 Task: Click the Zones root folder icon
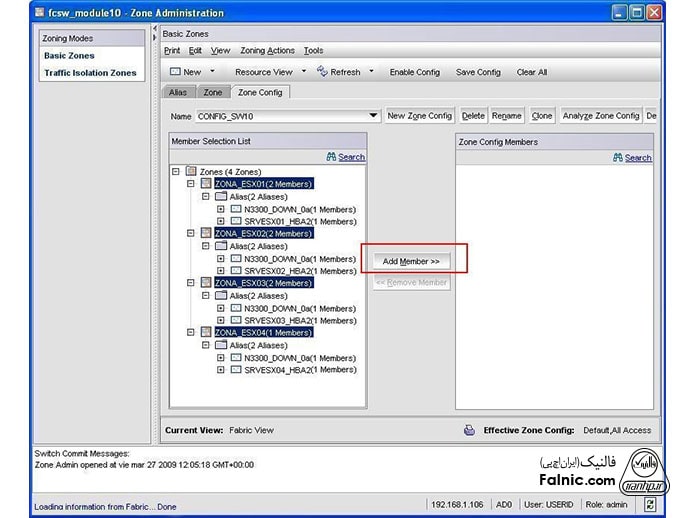[x=192, y=172]
